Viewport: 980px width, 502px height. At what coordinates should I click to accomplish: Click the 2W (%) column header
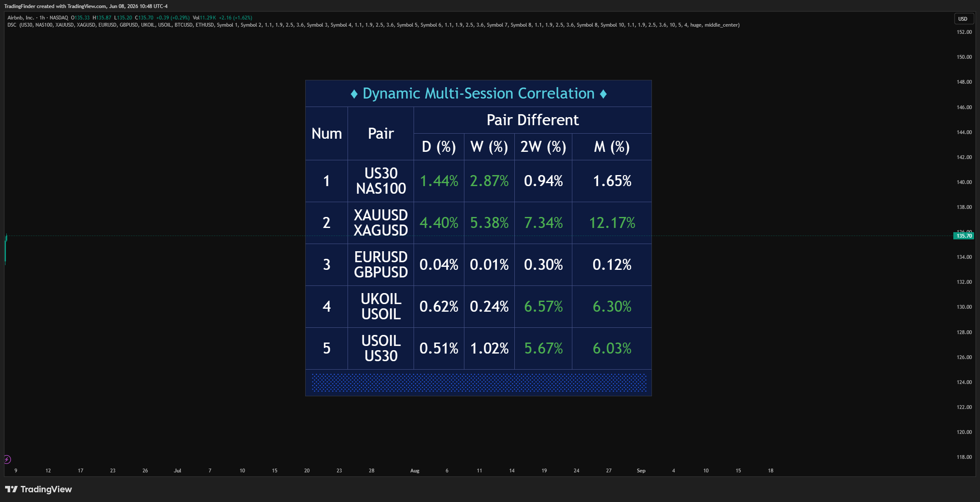[x=543, y=147]
